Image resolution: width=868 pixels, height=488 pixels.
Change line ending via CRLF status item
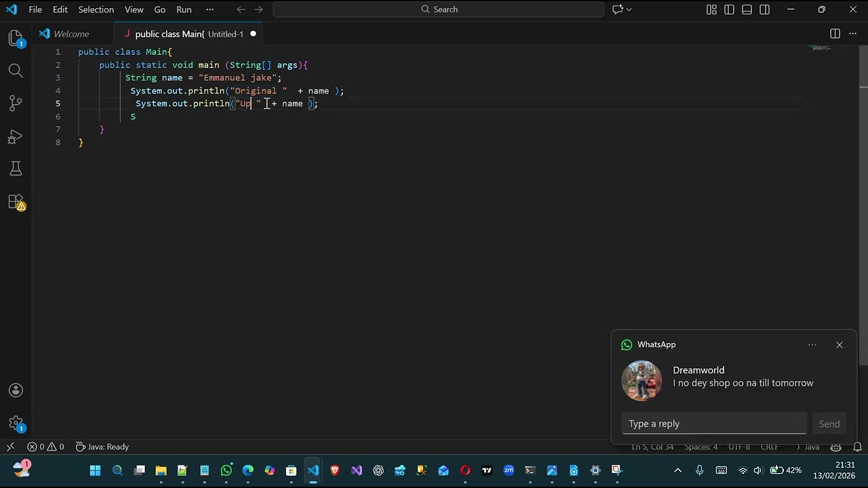tap(769, 447)
